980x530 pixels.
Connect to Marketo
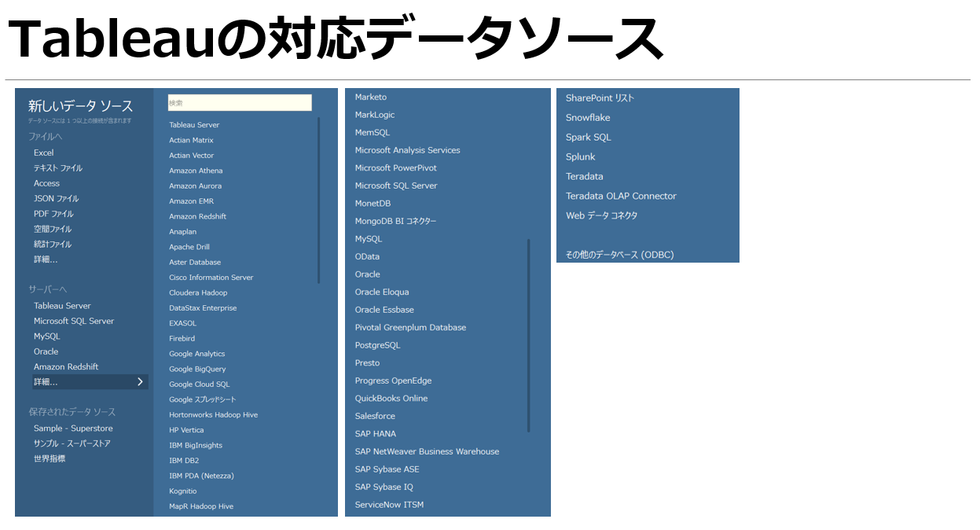click(371, 97)
